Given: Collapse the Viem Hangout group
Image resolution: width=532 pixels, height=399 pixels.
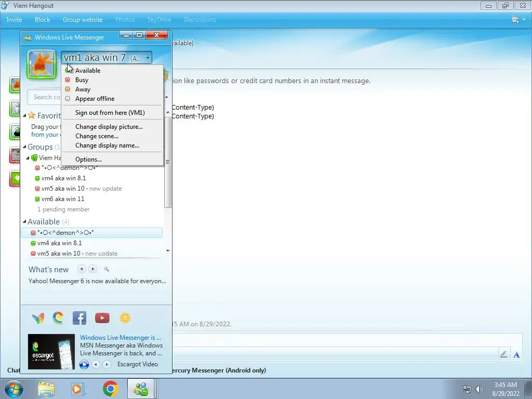Looking at the screenshot, I should pyautogui.click(x=28, y=158).
